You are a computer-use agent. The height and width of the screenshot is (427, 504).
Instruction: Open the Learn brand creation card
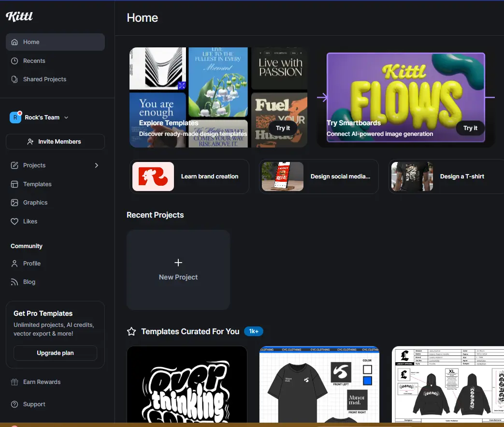189,177
